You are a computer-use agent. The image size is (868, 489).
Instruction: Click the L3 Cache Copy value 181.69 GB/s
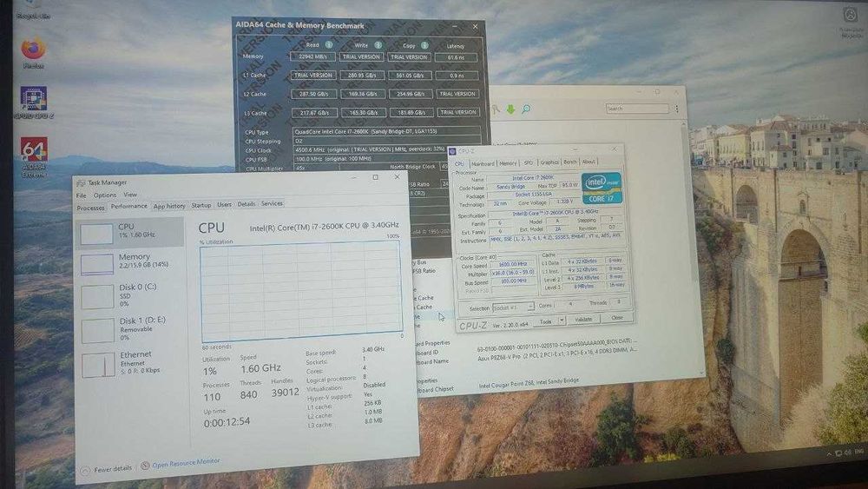pyautogui.click(x=411, y=112)
